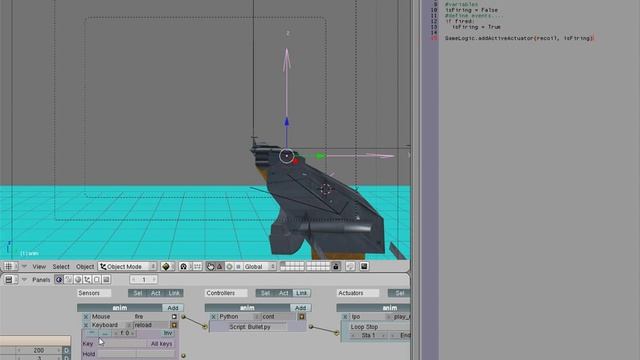Open the Select menu
The width and height of the screenshot is (640, 360).
(x=61, y=267)
